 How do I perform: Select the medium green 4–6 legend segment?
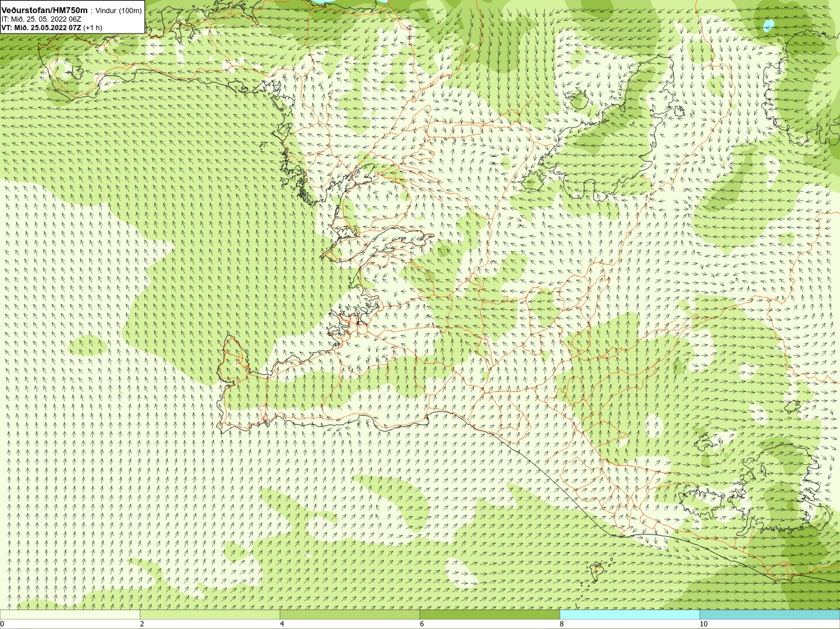pos(350,615)
